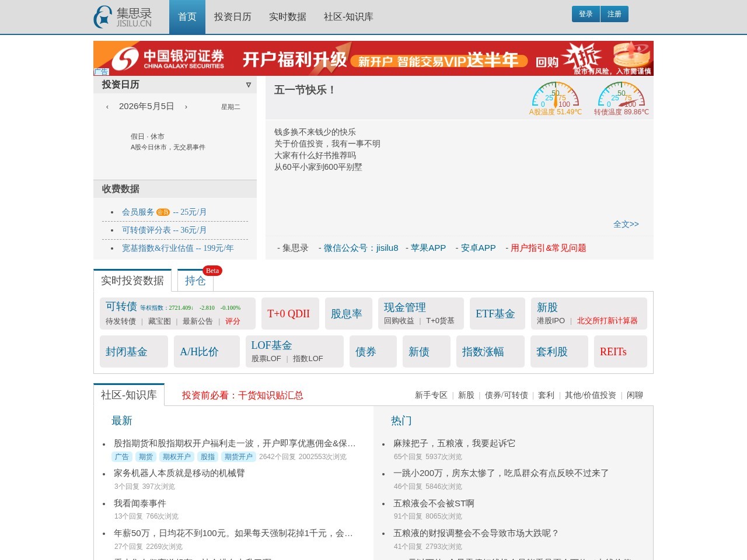Open the 套利股 tile
Screen dimensions: 747x560
tap(559, 352)
